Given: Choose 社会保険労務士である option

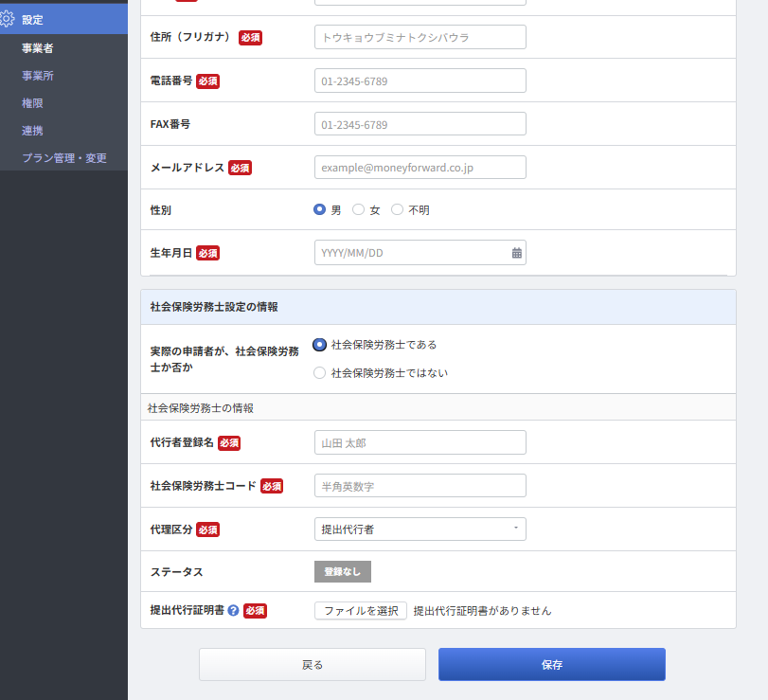Looking at the screenshot, I should pyautogui.click(x=320, y=345).
